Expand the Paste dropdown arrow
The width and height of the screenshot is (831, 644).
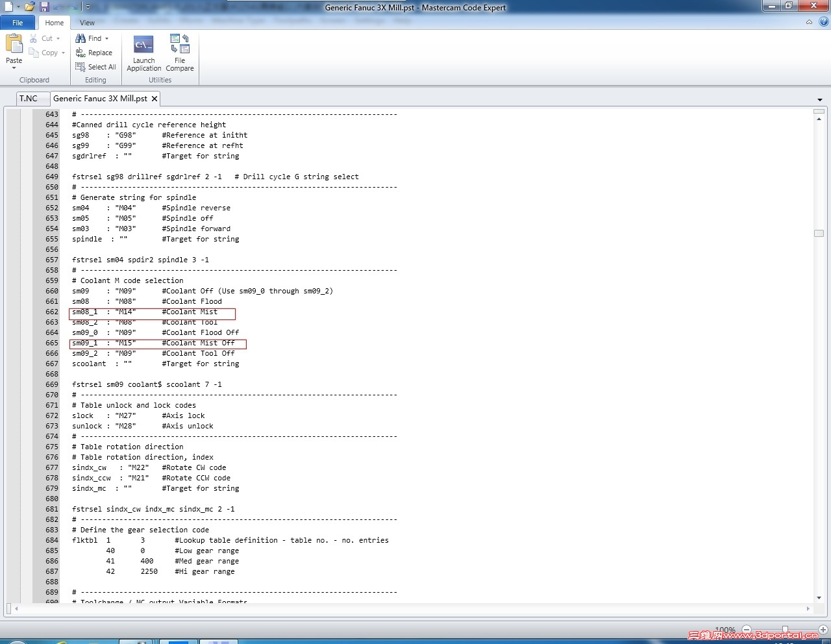[14, 68]
